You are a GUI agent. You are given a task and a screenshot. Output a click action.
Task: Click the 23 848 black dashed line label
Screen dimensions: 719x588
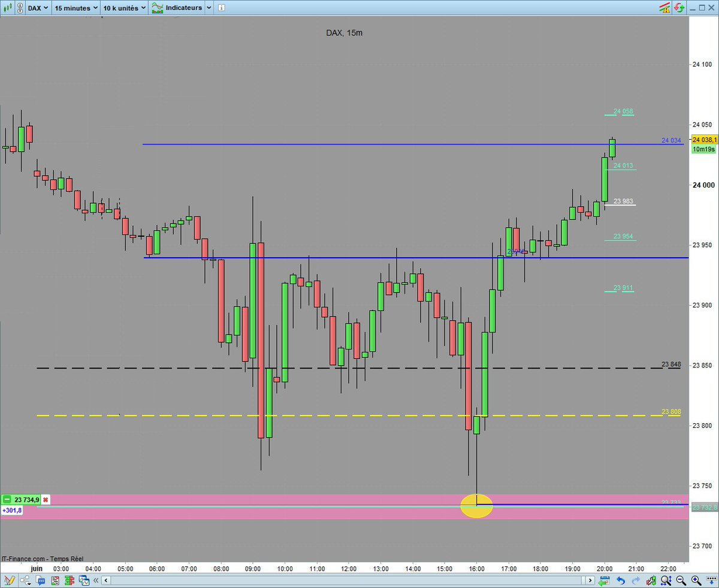(x=671, y=364)
